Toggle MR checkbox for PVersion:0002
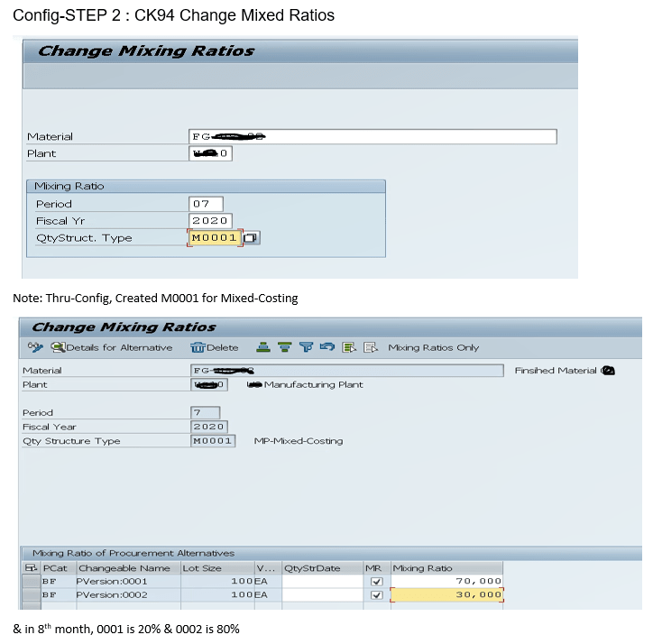The height and width of the screenshot is (644, 653). (376, 595)
